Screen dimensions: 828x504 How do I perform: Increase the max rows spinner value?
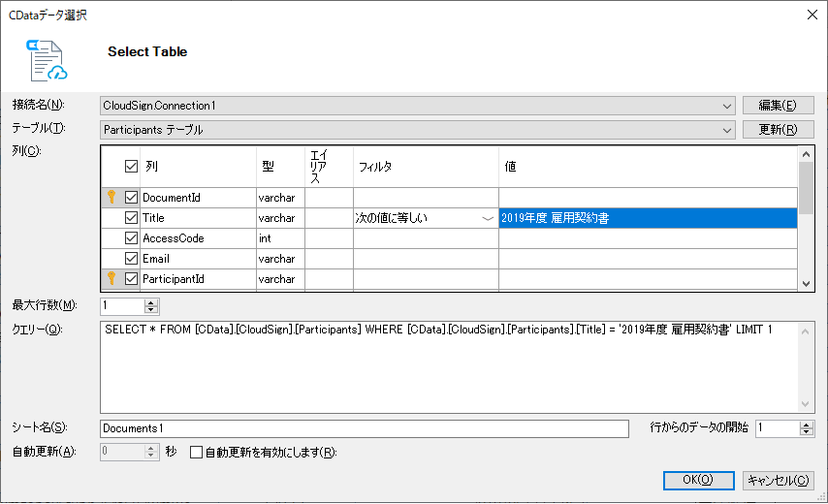[151, 302]
